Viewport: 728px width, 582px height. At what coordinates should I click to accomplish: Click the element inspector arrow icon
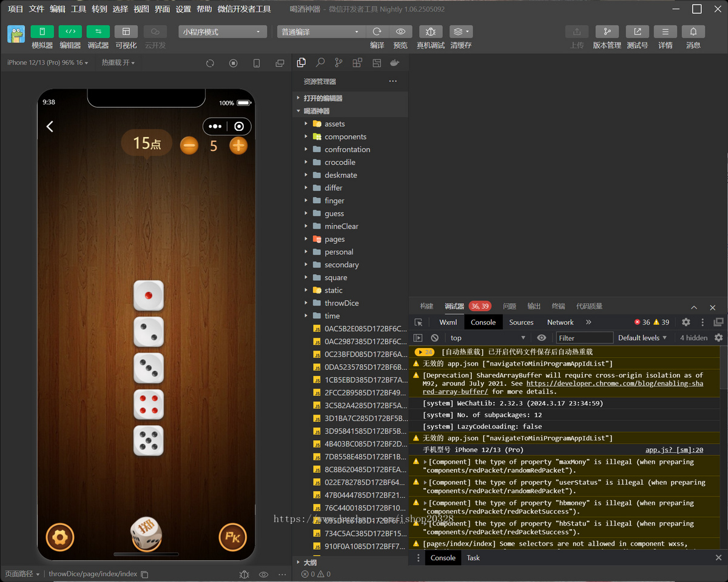419,323
